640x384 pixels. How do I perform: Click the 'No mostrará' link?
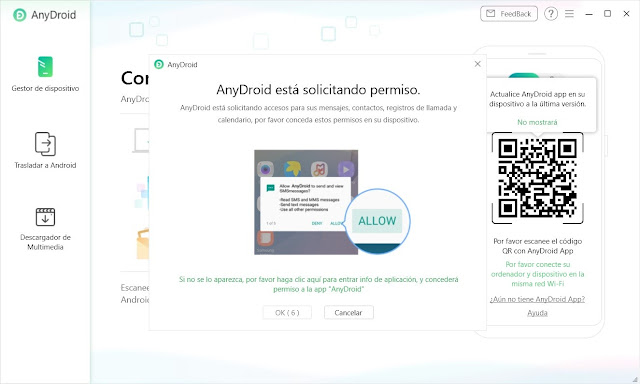(x=537, y=122)
